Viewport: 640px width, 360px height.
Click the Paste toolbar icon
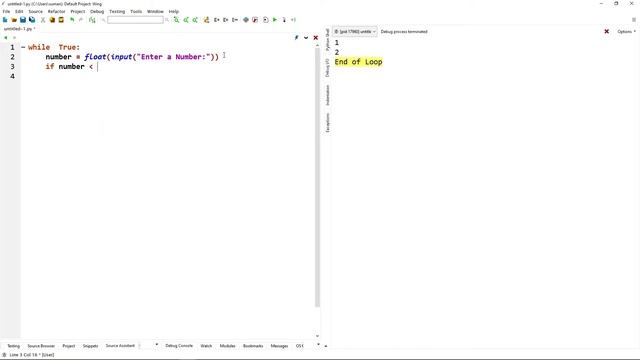pos(61,20)
